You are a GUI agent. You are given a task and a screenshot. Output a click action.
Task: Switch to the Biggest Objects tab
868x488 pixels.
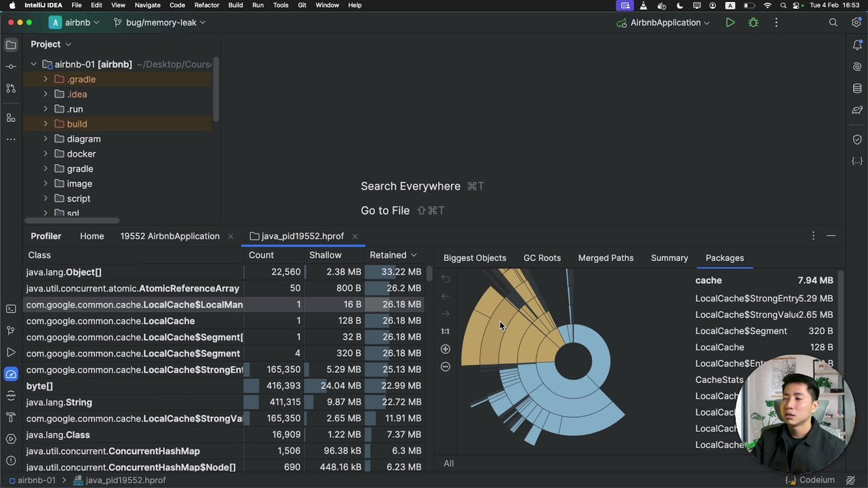(475, 258)
